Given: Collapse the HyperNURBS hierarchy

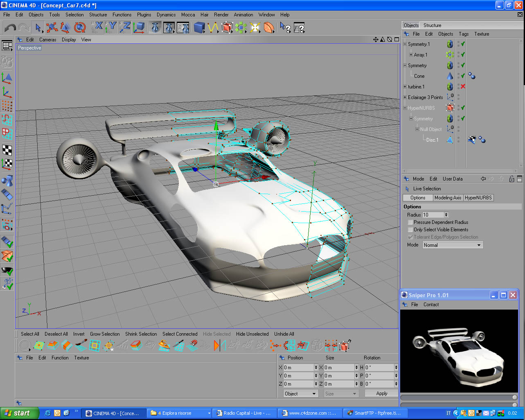Looking at the screenshot, I should 404,108.
